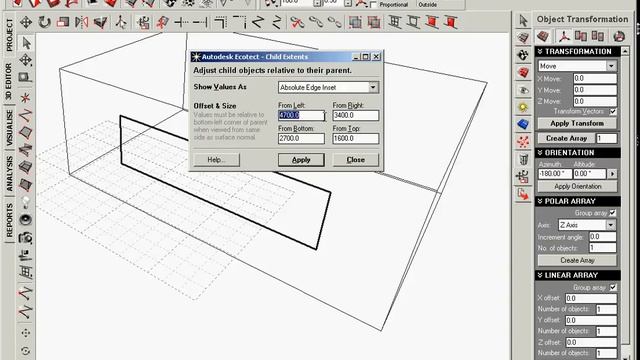Click the Scale objects toolbar icon
This screenshot has height=360, width=640.
point(62,22)
